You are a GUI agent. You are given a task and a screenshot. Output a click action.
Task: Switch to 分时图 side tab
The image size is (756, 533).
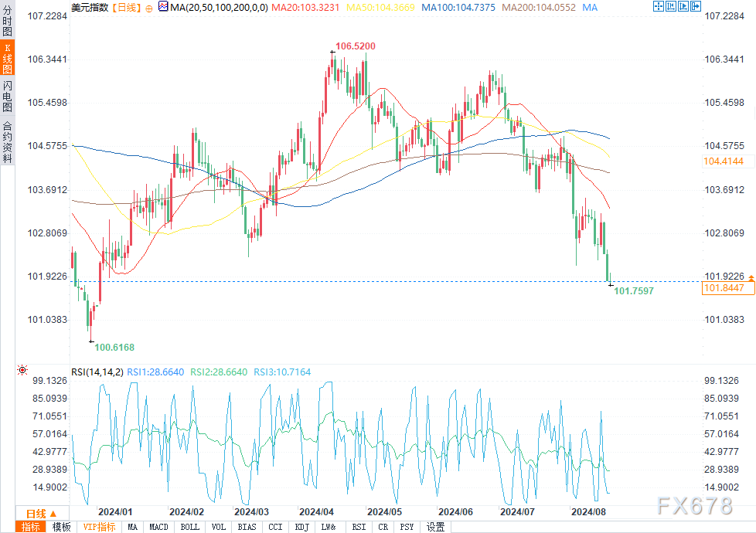tap(7, 21)
